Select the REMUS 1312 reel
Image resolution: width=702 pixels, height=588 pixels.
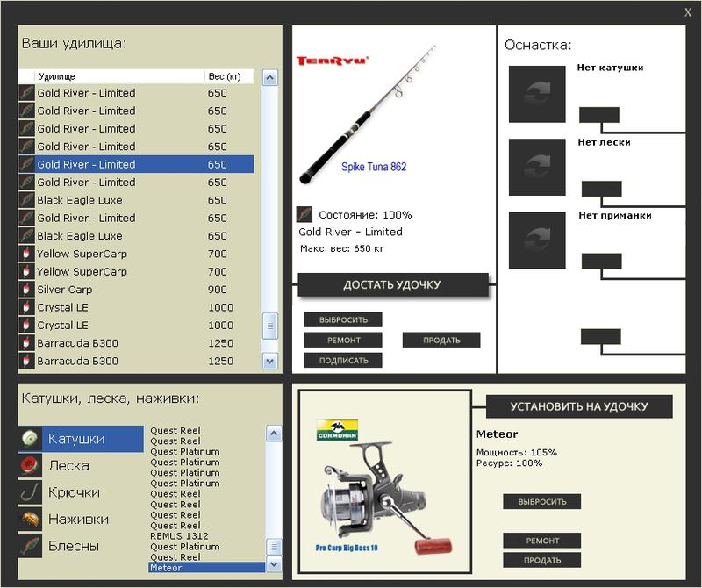pos(206,536)
